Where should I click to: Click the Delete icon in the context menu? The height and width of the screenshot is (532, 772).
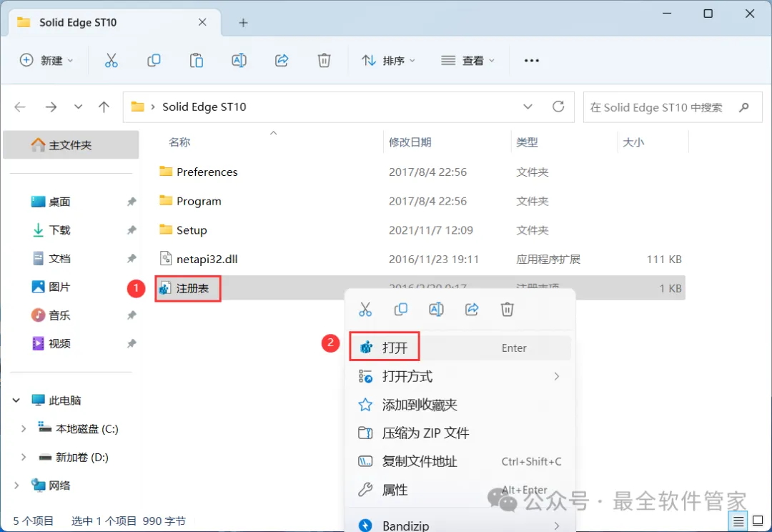tap(507, 310)
